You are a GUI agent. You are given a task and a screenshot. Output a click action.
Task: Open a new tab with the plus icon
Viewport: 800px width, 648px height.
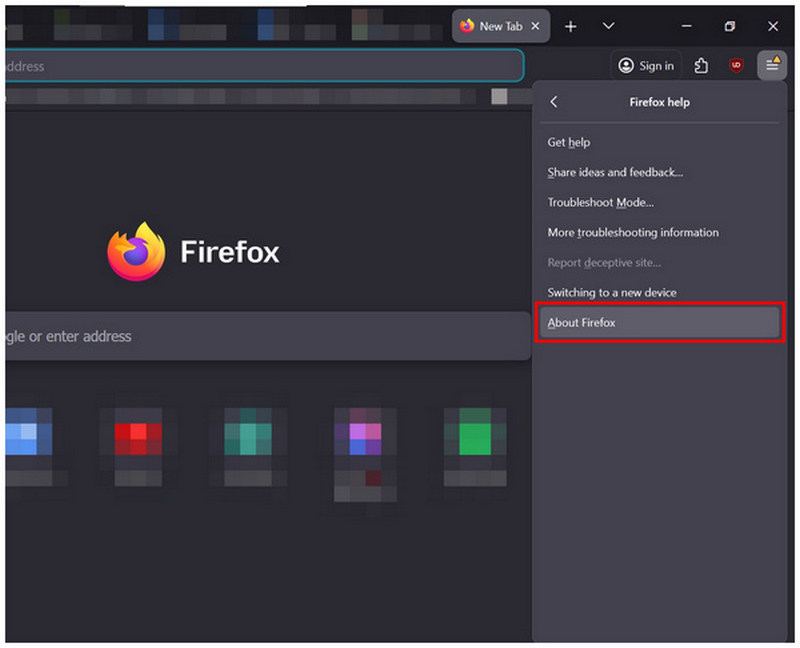point(570,26)
